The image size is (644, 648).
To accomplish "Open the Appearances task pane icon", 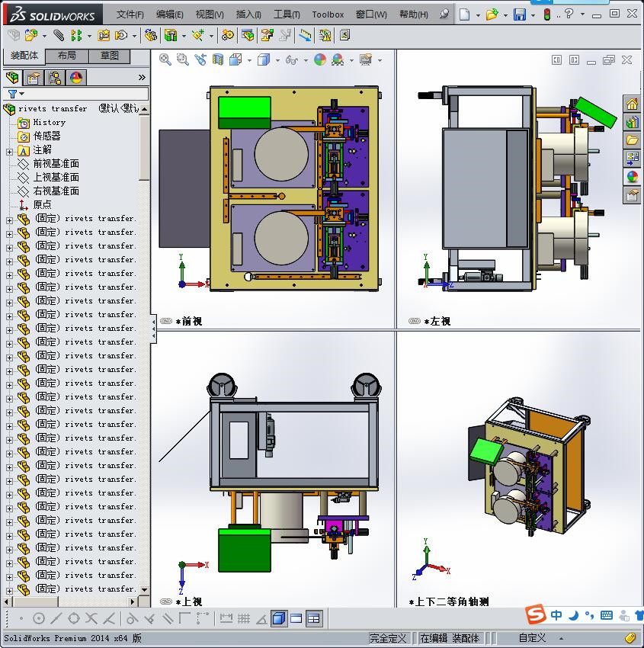I will click(632, 176).
